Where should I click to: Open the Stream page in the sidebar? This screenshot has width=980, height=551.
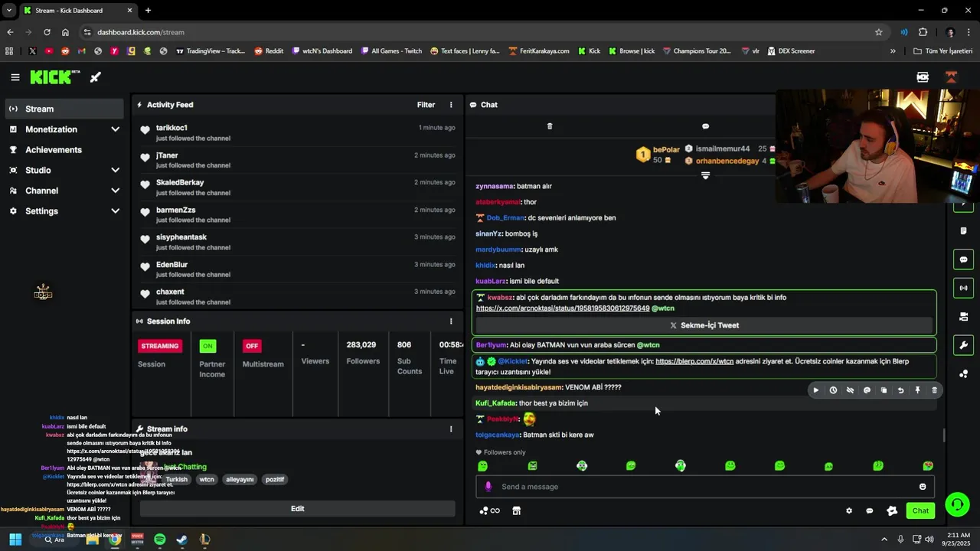click(x=64, y=109)
